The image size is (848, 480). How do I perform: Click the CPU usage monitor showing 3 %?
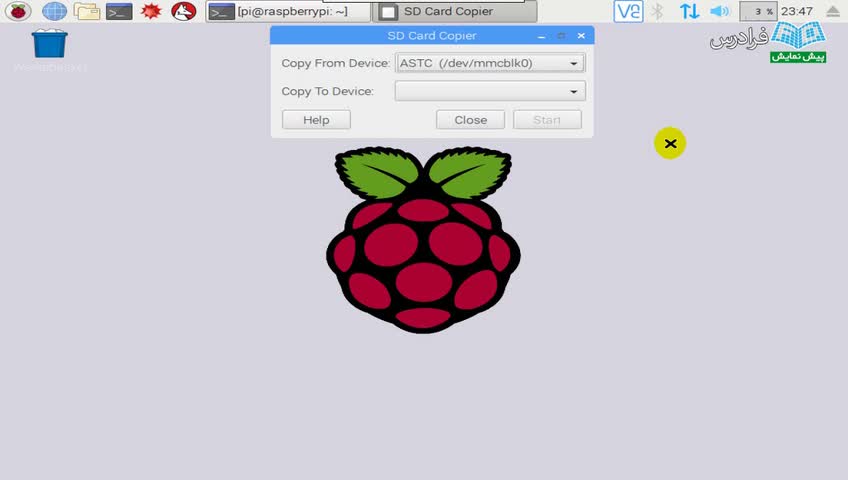point(758,11)
